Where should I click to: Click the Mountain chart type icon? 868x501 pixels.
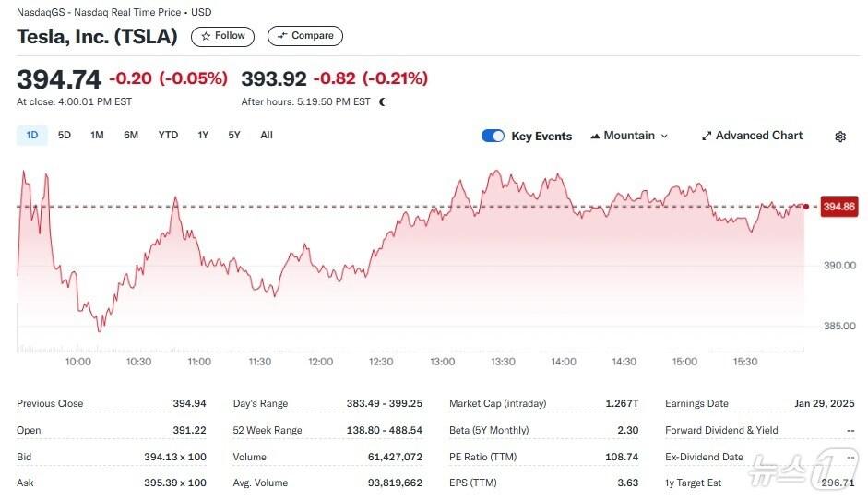(x=595, y=136)
